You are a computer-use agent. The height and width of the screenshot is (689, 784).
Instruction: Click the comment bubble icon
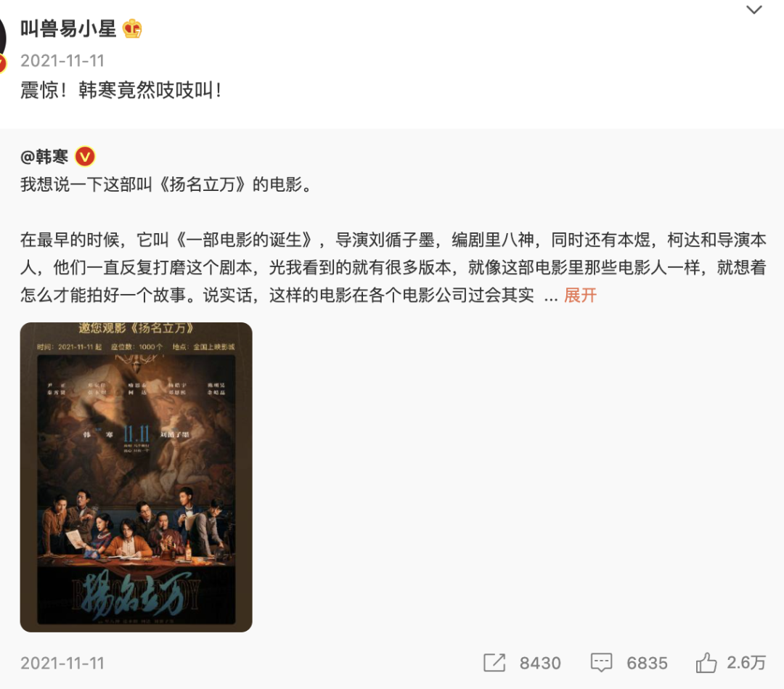(601, 662)
